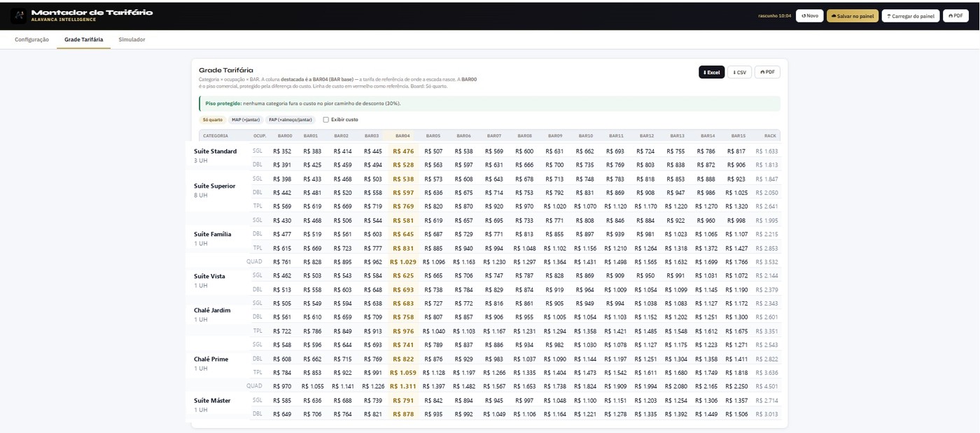Click the Grade Tarifária section heading
Image resolution: width=980 pixels, height=433 pixels.
[x=226, y=70]
